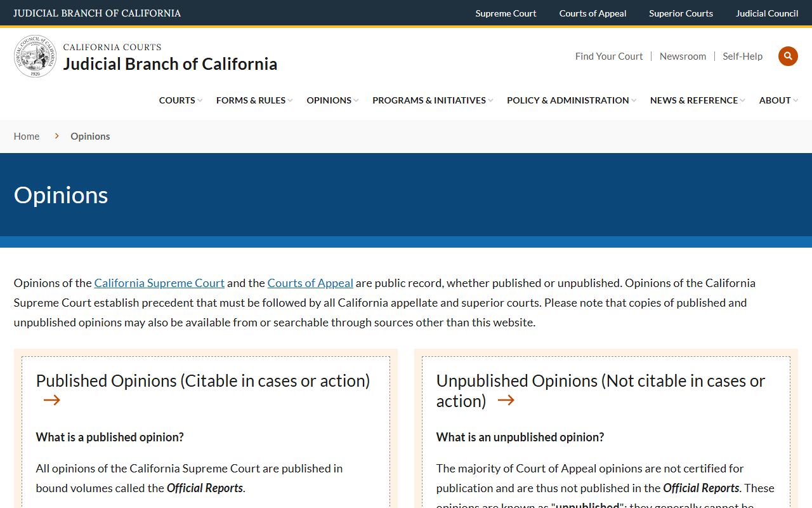Image resolution: width=812 pixels, height=508 pixels.
Task: Open the PROGRAMS & INITIATIVES menu
Action: pyautogui.click(x=429, y=100)
